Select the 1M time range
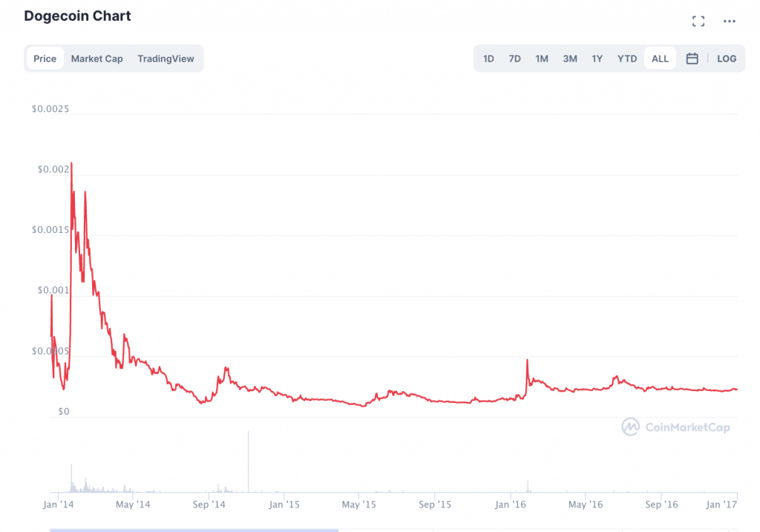 tap(542, 59)
